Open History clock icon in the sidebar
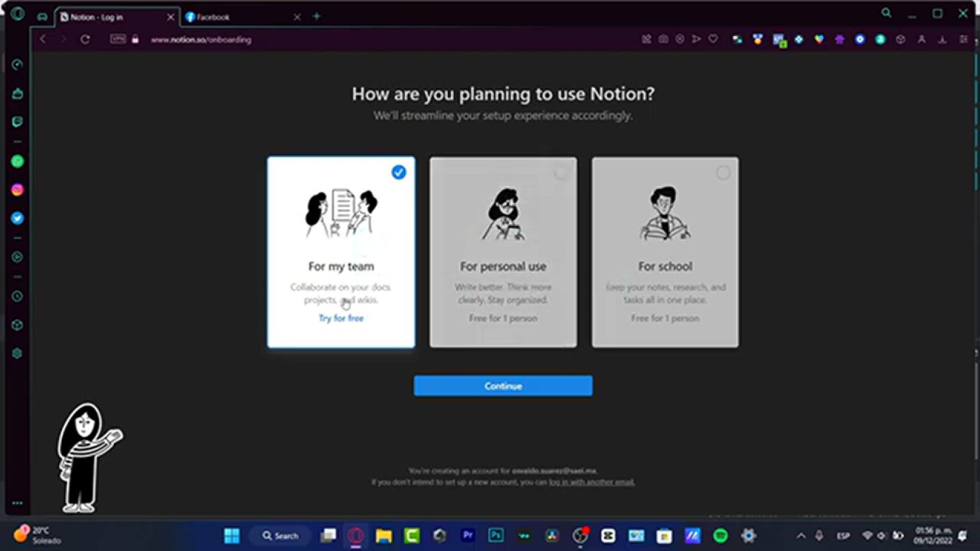 (17, 296)
